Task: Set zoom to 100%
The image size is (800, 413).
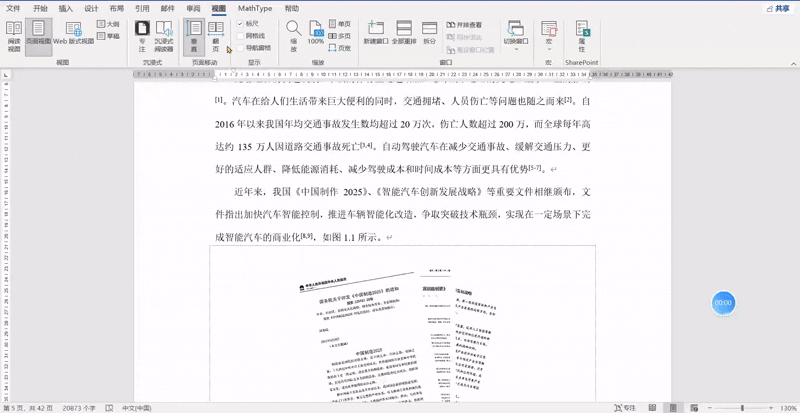Action: point(316,33)
